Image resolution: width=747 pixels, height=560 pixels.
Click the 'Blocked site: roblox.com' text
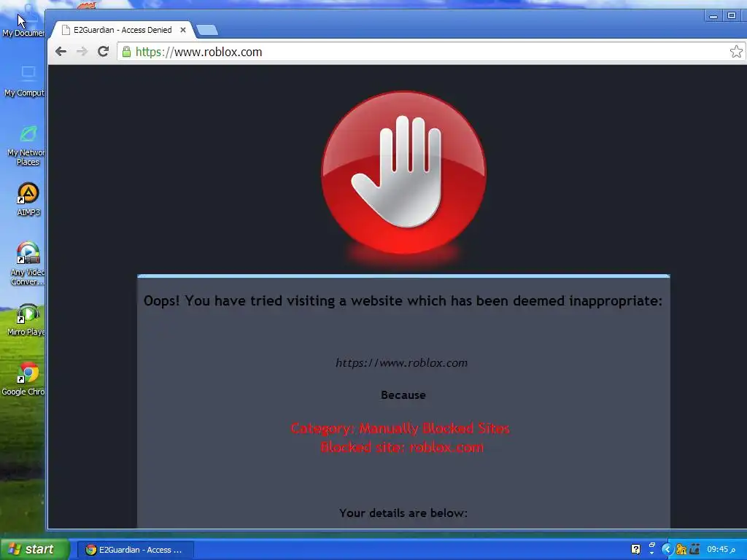click(402, 447)
